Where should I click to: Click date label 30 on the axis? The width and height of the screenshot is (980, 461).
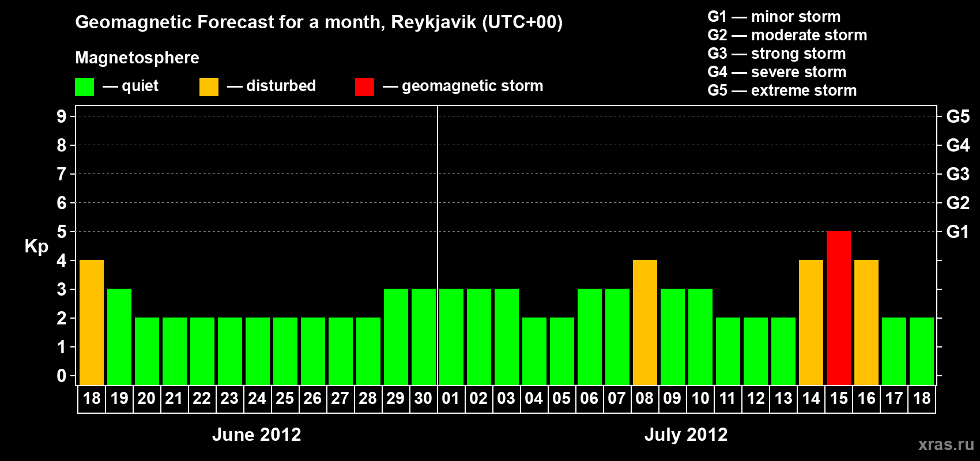click(x=423, y=398)
